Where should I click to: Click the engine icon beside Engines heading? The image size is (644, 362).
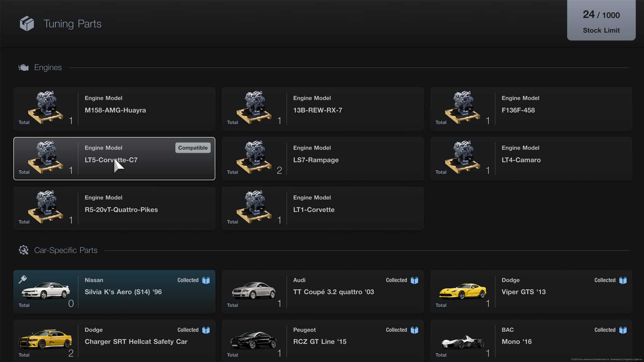click(23, 67)
